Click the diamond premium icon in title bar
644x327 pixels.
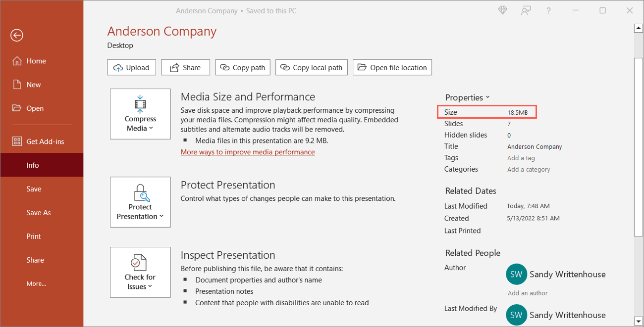pyautogui.click(x=503, y=10)
